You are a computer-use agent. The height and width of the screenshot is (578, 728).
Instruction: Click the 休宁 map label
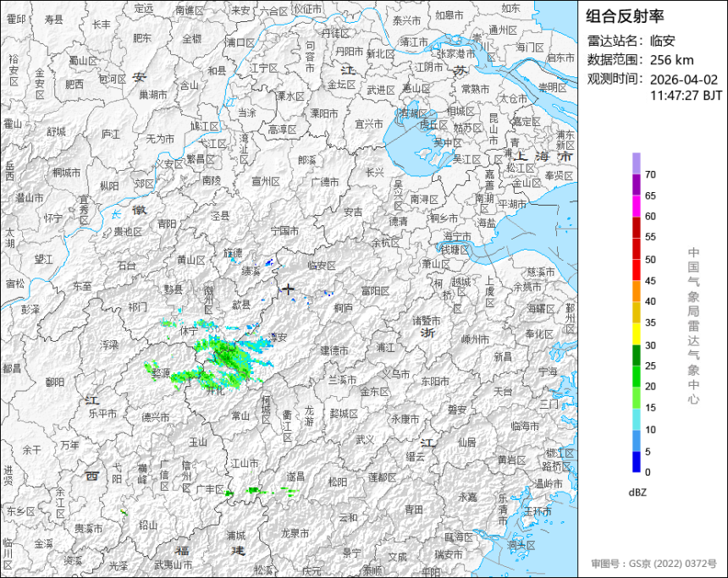(x=189, y=331)
